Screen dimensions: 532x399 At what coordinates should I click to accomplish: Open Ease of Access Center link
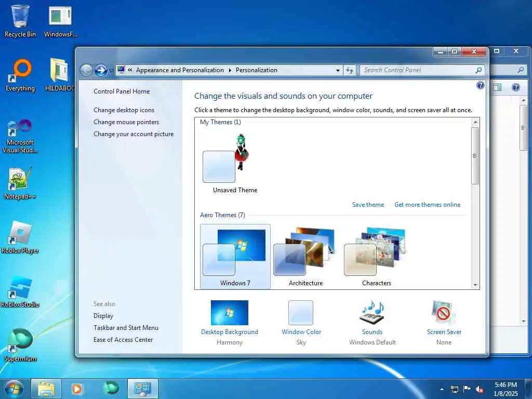click(x=123, y=340)
